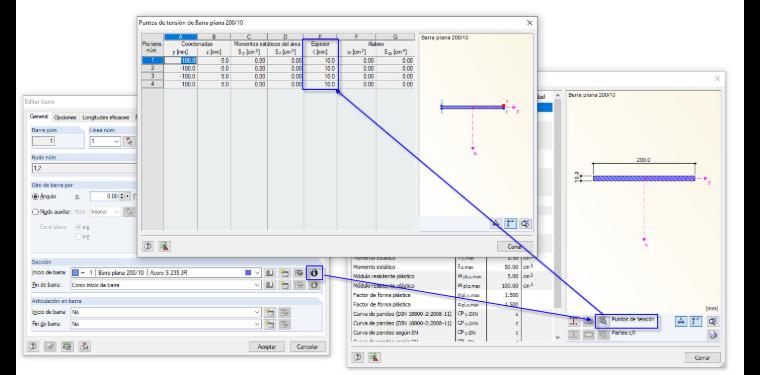Edit hinge icon for articulation Inicio de barra
The width and height of the screenshot is (760, 375).
285,312
